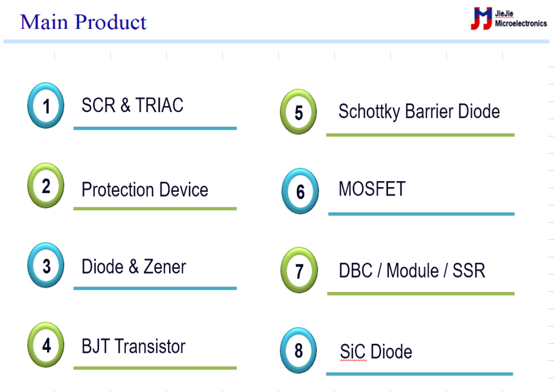Open the Protection Device item
This screenshot has width=554, height=392.
145,189
